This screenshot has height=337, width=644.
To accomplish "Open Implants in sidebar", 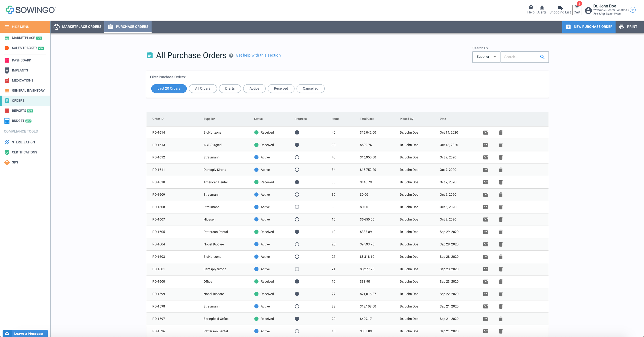I will 25,70.
